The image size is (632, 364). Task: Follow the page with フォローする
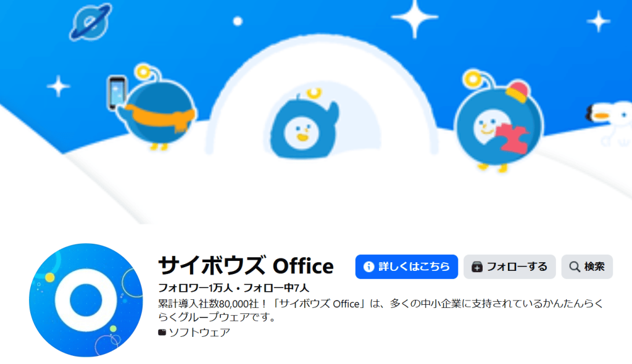click(509, 267)
